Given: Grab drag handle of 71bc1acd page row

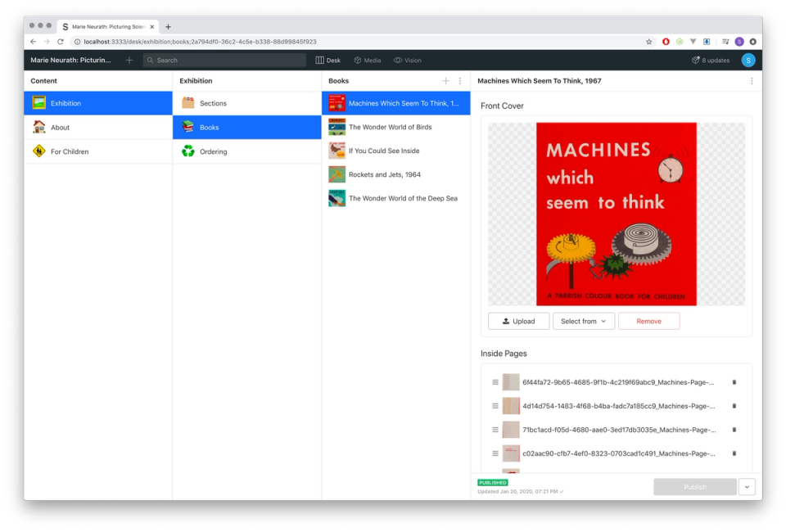Looking at the screenshot, I should tap(495, 430).
